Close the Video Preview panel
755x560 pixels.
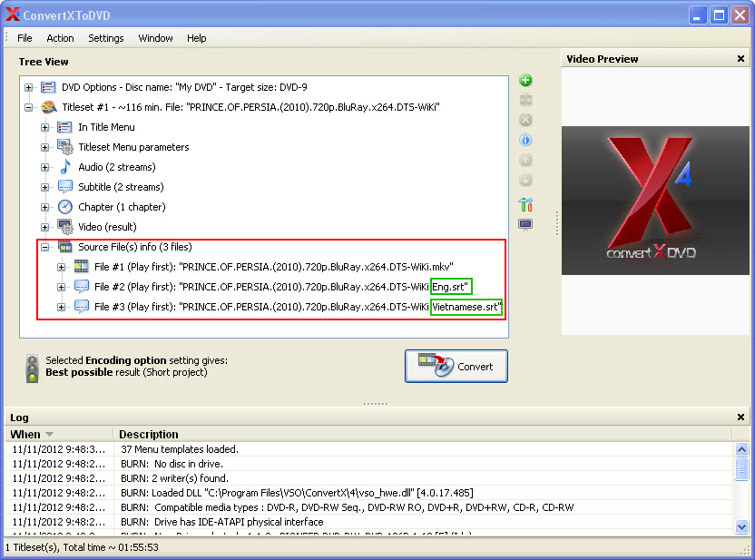click(740, 59)
